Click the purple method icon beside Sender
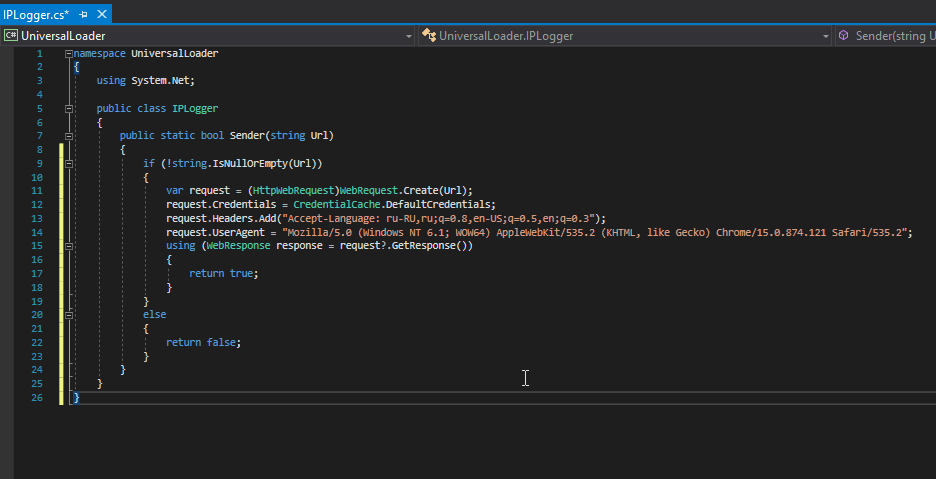 tap(845, 36)
